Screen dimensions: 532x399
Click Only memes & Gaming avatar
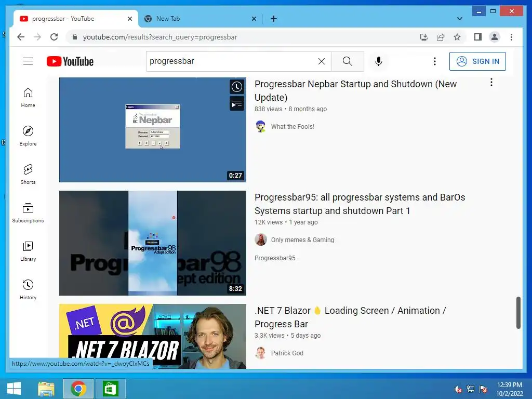[261, 240]
